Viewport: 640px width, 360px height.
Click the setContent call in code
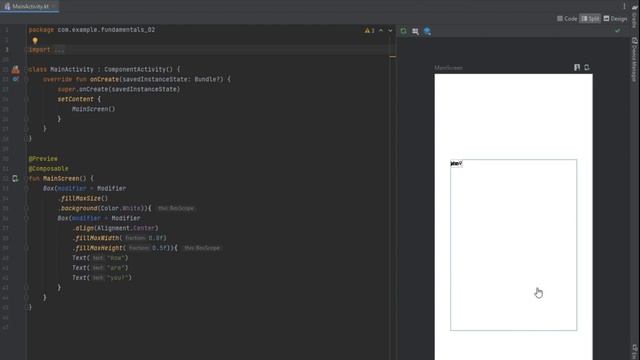click(x=76, y=99)
